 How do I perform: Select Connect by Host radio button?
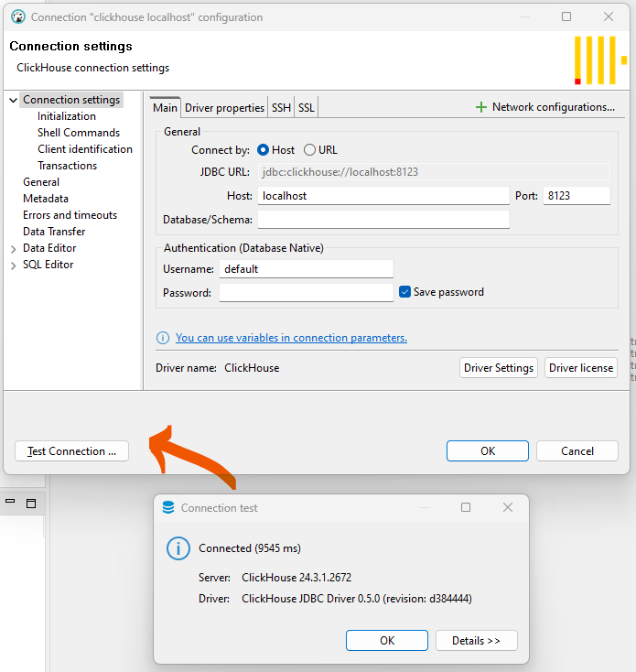(263, 149)
